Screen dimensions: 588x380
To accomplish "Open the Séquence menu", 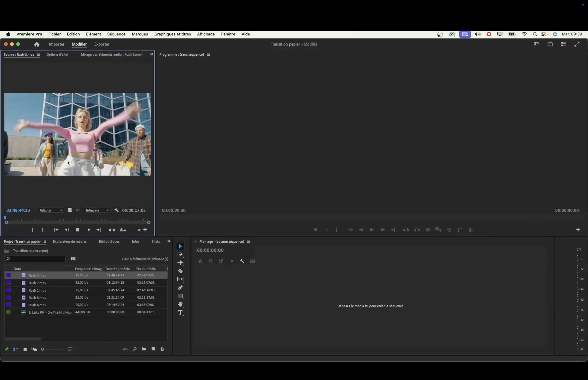I will (x=116, y=34).
